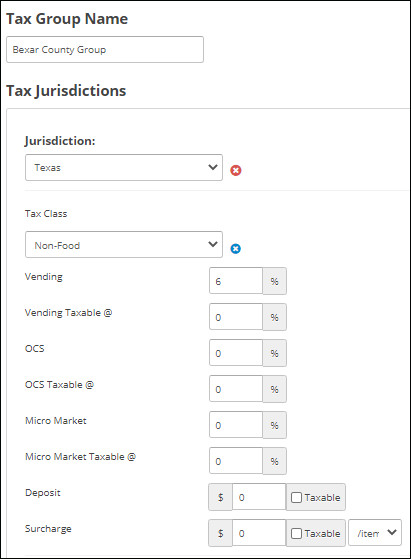Remove the Texas jurisdiction with red X icon

coord(235,170)
